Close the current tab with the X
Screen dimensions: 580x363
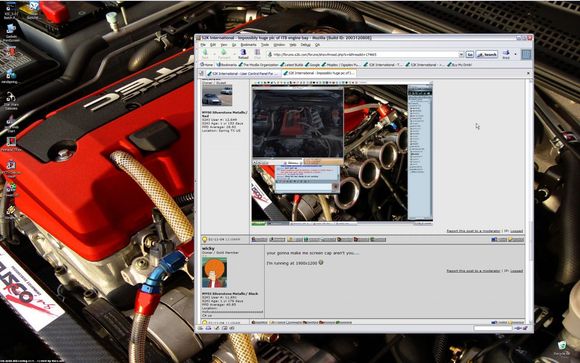point(528,73)
